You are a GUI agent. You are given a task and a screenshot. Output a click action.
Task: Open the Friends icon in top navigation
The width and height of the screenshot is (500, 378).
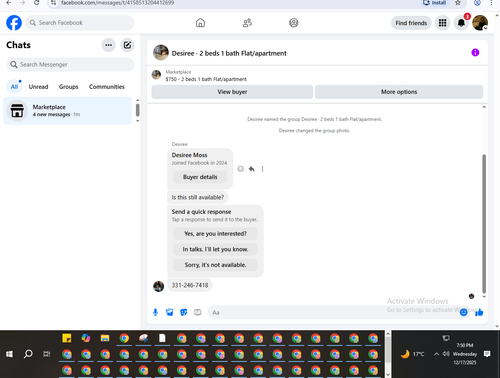(x=247, y=23)
